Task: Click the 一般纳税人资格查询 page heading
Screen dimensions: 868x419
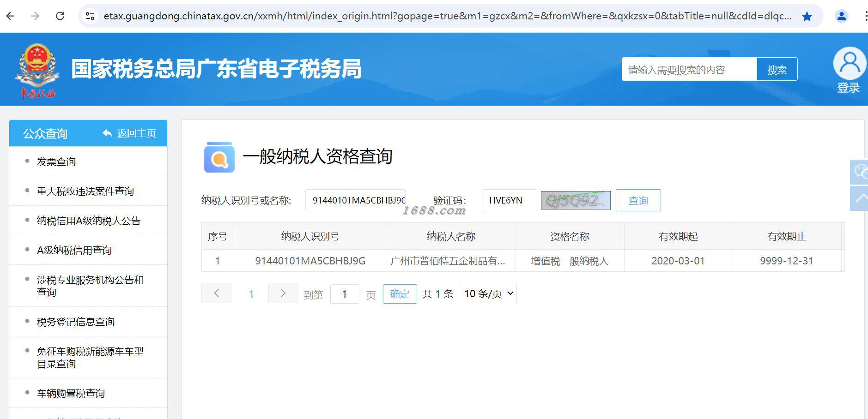Action: (x=317, y=156)
